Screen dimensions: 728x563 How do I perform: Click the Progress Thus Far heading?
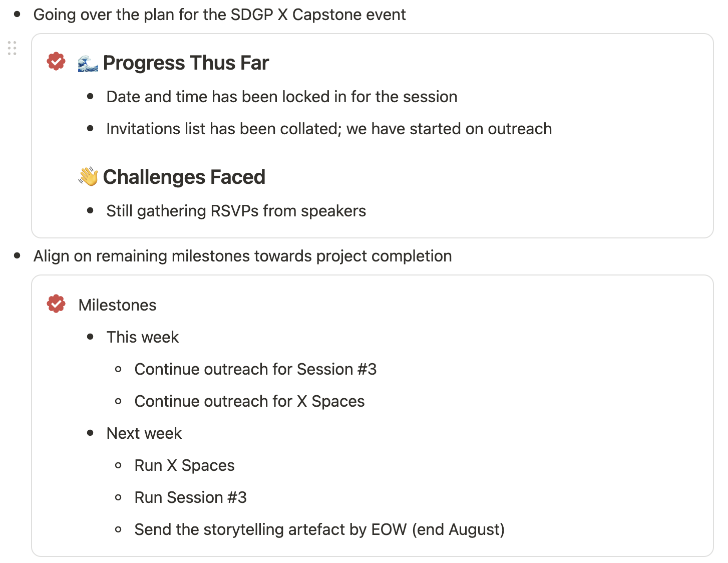186,63
